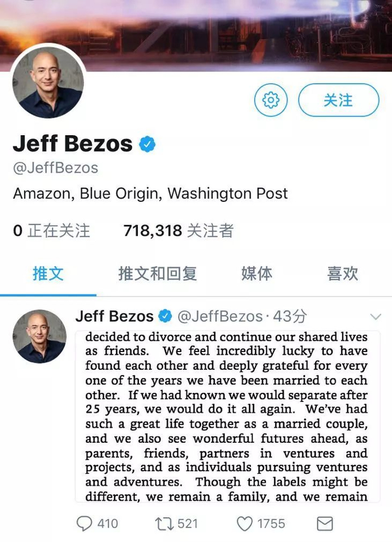Open the profile settings gear icon
The image size is (392, 542).
pyautogui.click(x=271, y=100)
